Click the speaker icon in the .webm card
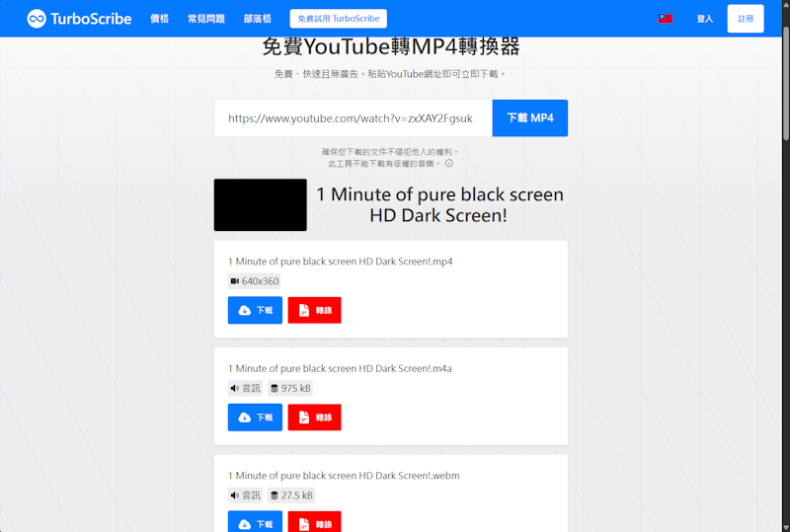 click(x=235, y=495)
